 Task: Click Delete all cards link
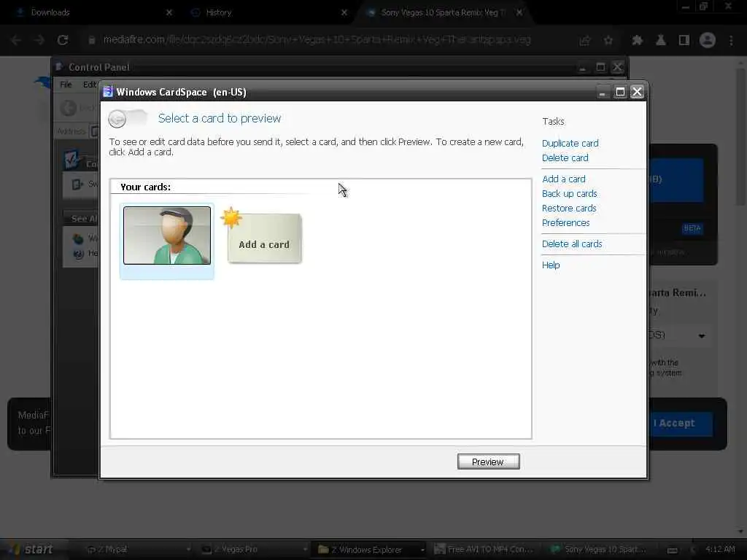pyautogui.click(x=572, y=244)
